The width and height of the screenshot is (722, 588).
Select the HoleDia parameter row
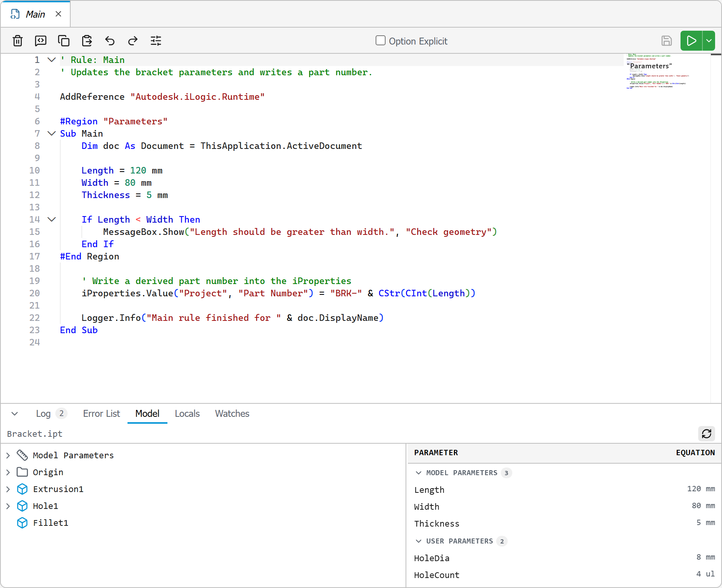564,558
